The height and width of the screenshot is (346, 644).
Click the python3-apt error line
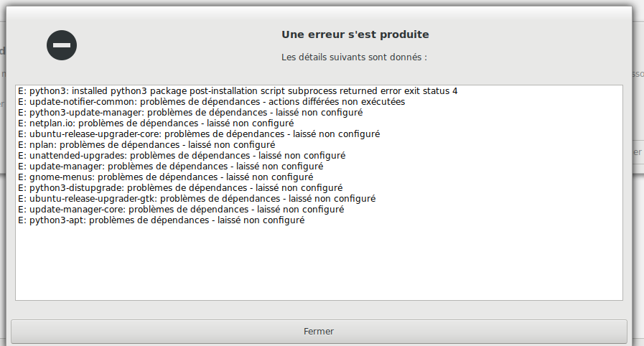(162, 220)
